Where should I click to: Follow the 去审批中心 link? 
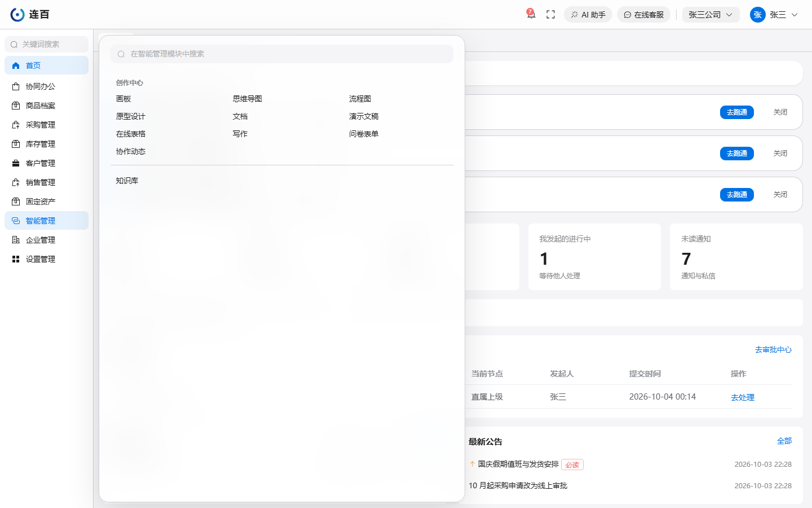tap(773, 350)
